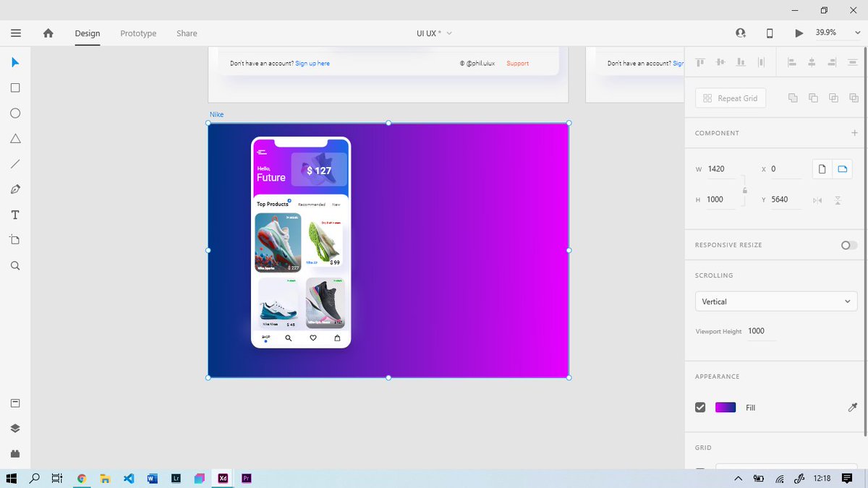Open the Libraries panel icon

tap(15, 403)
